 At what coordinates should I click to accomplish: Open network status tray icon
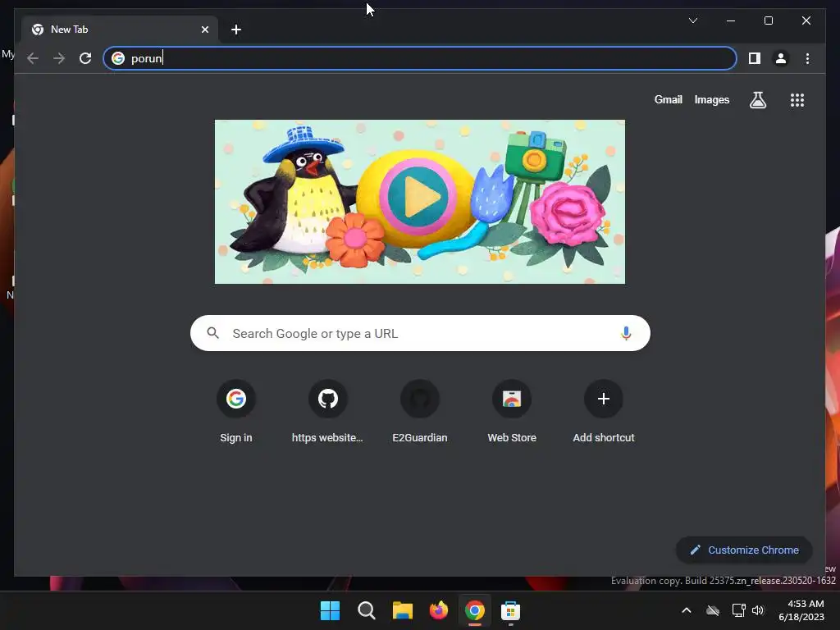click(739, 610)
